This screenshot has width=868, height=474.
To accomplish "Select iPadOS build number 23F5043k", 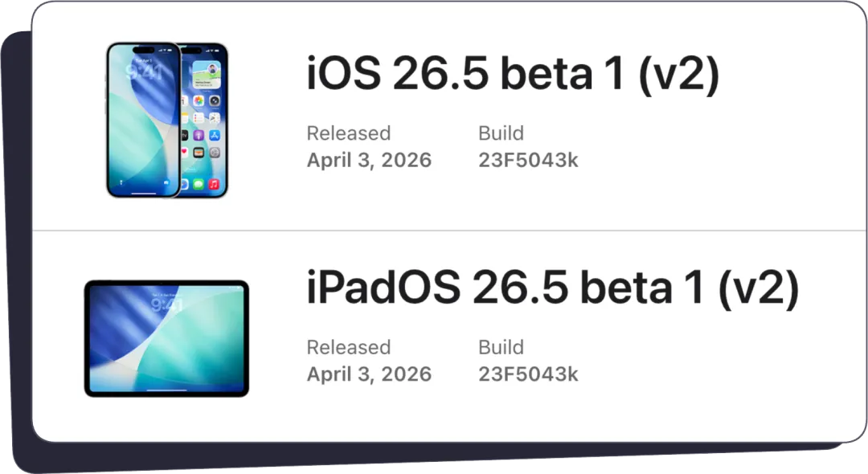I will tap(528, 374).
